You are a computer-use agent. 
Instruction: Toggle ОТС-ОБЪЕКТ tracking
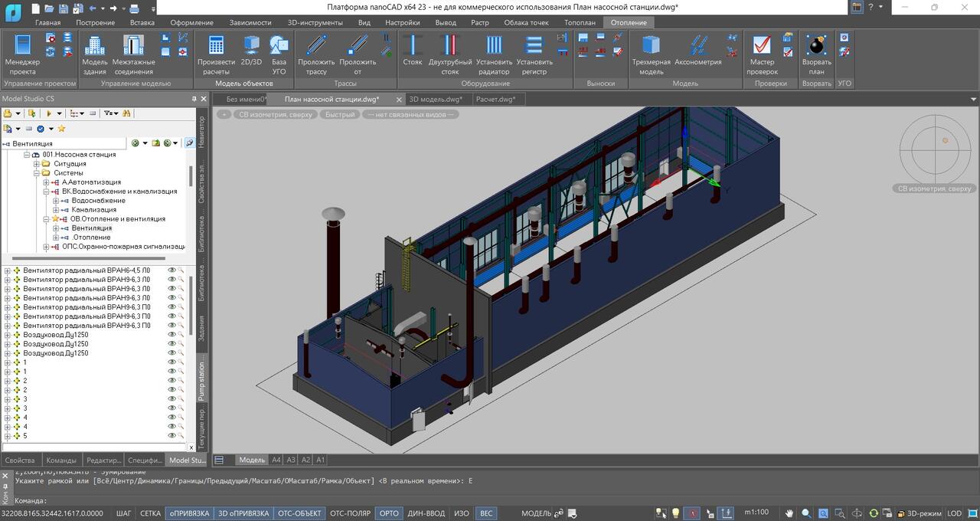click(x=299, y=513)
